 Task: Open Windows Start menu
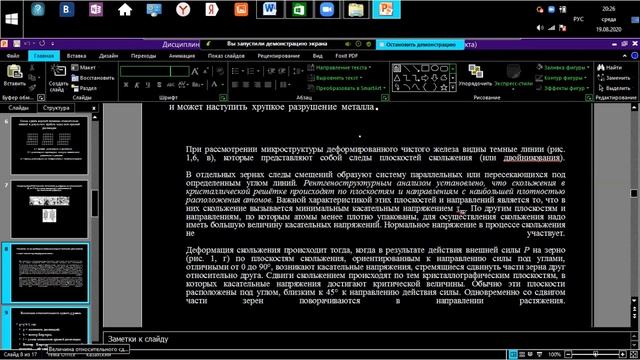(11, 19)
